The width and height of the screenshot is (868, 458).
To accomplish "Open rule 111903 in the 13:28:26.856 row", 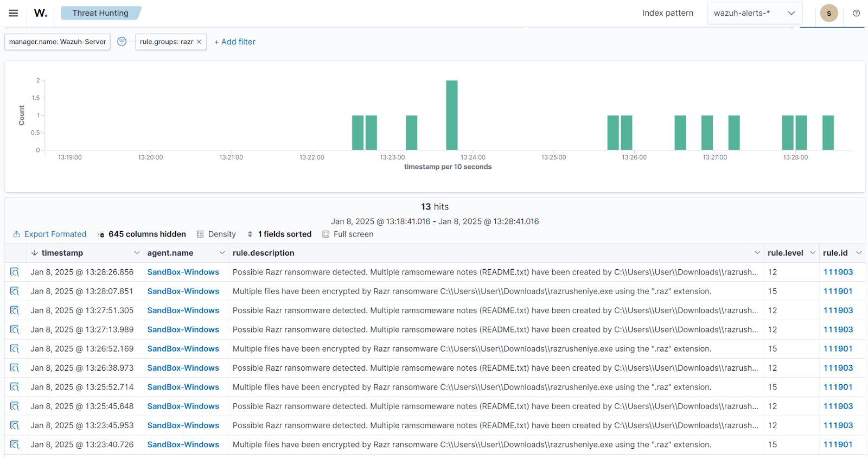I will 838,272.
